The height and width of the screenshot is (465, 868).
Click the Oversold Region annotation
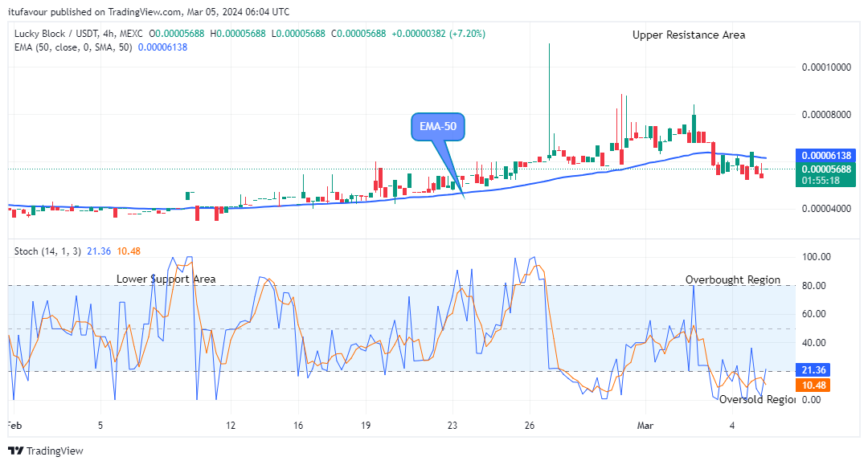click(x=757, y=399)
